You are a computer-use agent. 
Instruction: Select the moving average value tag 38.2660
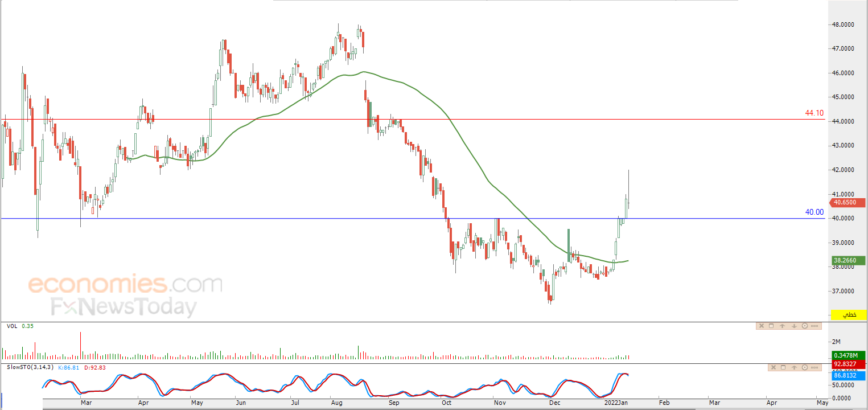[x=849, y=261]
